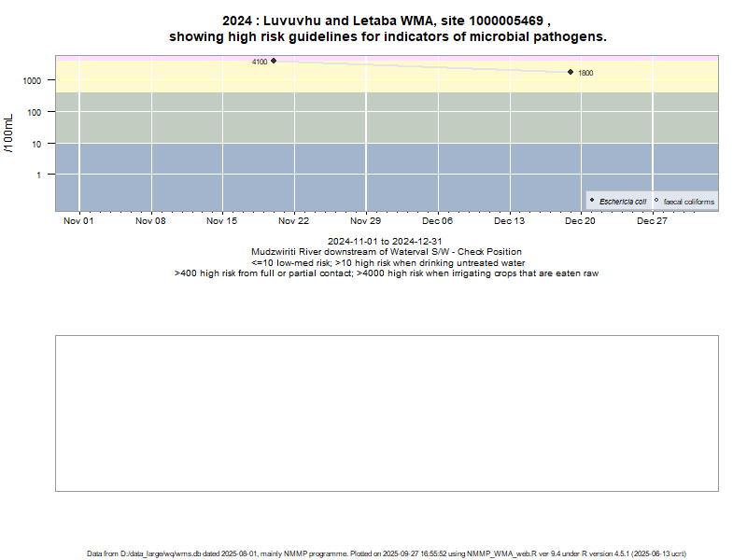Click the 1800 E. coli data point
747x560 pixels.
(571, 72)
